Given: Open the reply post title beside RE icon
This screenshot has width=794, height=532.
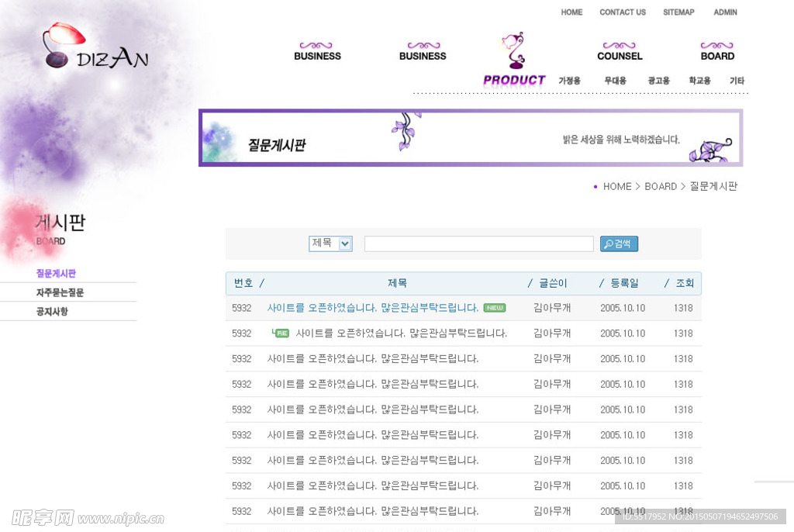Looking at the screenshot, I should point(402,333).
